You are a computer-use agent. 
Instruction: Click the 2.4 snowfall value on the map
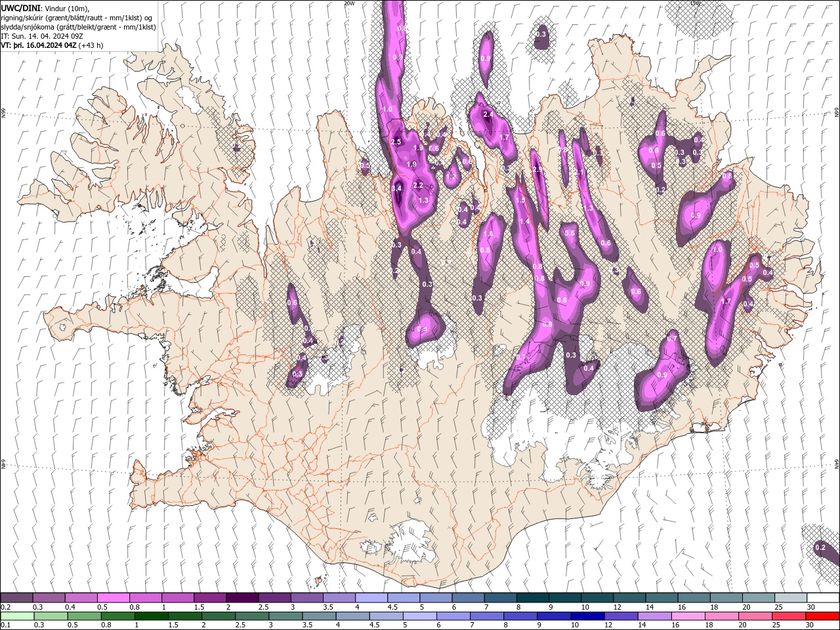[488, 114]
